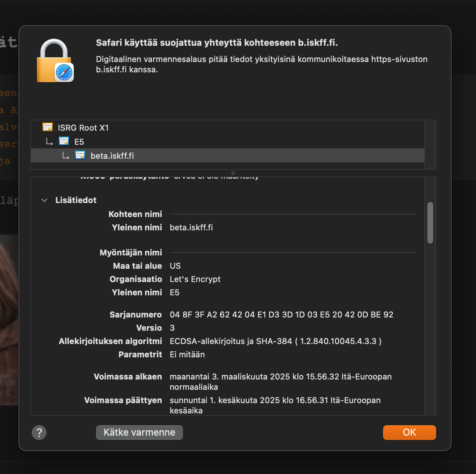Select the beta.iskff.fi leaf certificate row
476x474 pixels.
click(x=112, y=156)
